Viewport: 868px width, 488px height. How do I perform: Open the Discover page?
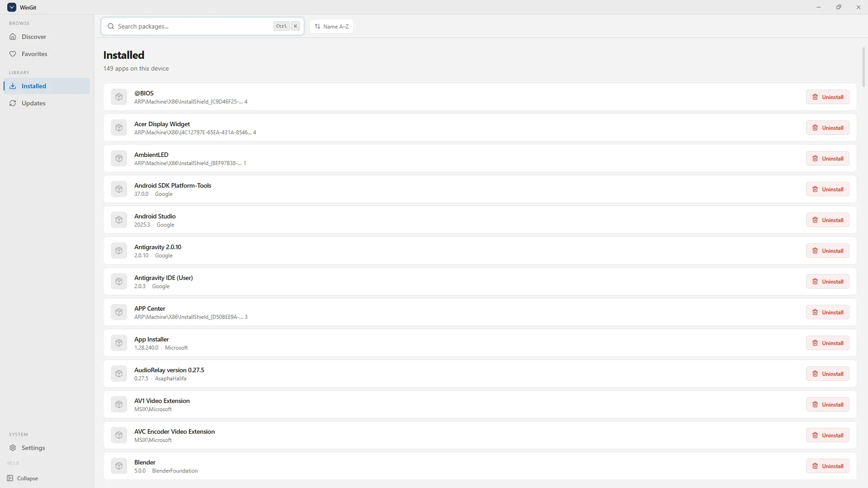[x=47, y=37]
